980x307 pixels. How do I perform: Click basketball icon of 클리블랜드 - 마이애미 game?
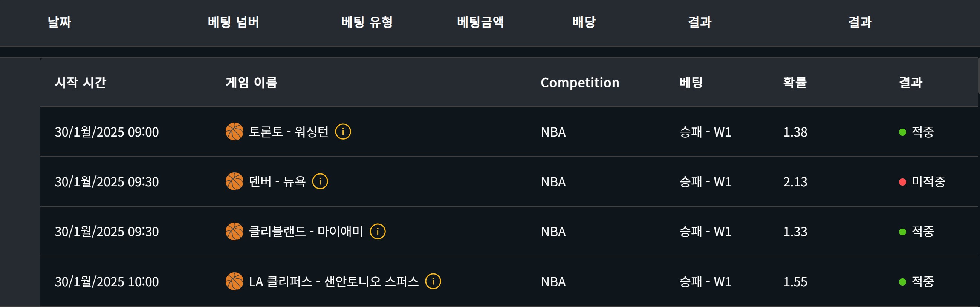pyautogui.click(x=234, y=231)
